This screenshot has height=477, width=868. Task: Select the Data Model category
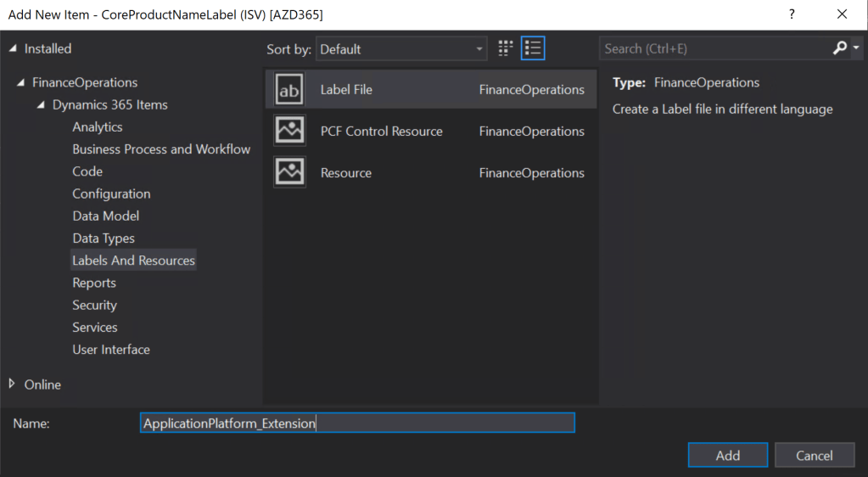[x=106, y=216]
